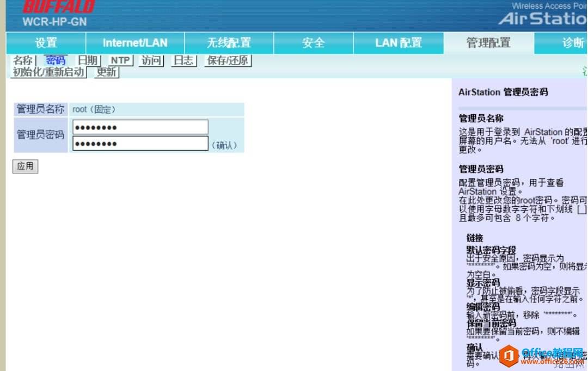
Task: Open the 更新 firmware page
Action: tap(107, 72)
